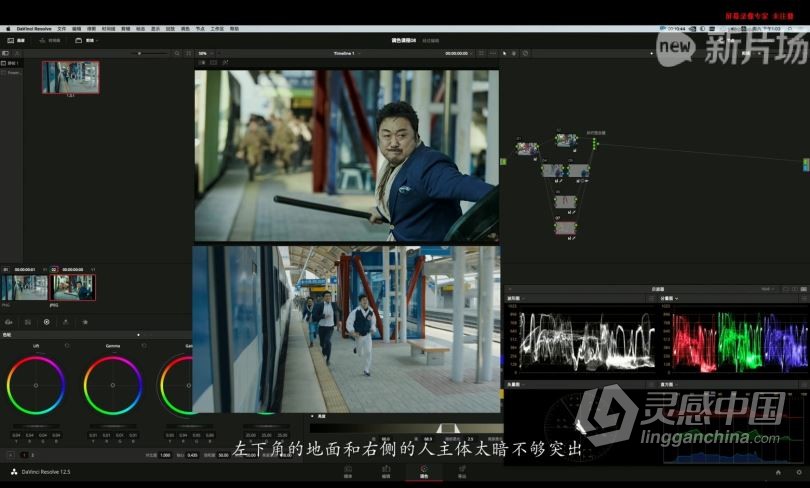The image size is (810, 488).
Task: Reset the Lift color wheel
Action: coord(67,345)
